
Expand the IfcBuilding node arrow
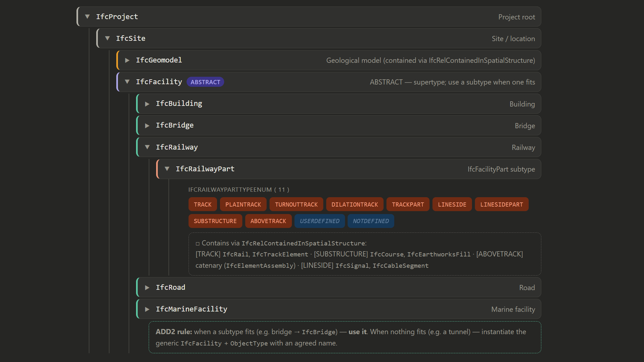coord(147,104)
